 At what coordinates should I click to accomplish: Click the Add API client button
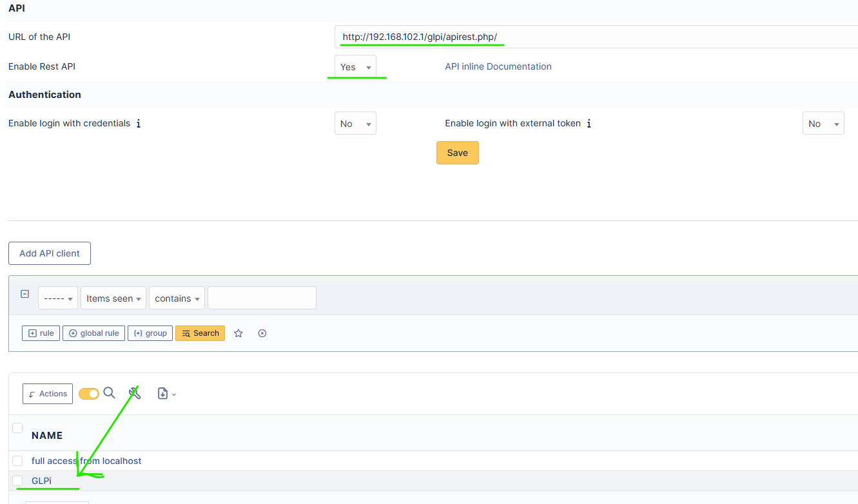tap(50, 253)
